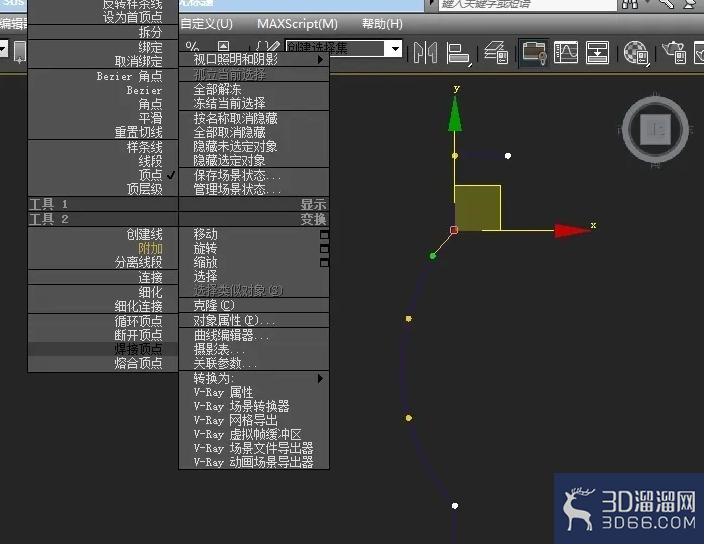Click the green Bezier handle point

point(433,256)
